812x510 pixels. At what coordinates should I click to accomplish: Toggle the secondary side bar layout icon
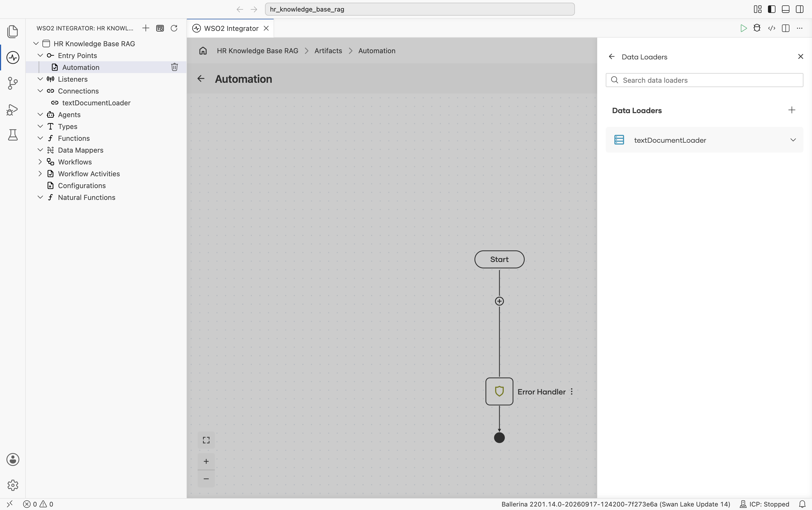[799, 9]
